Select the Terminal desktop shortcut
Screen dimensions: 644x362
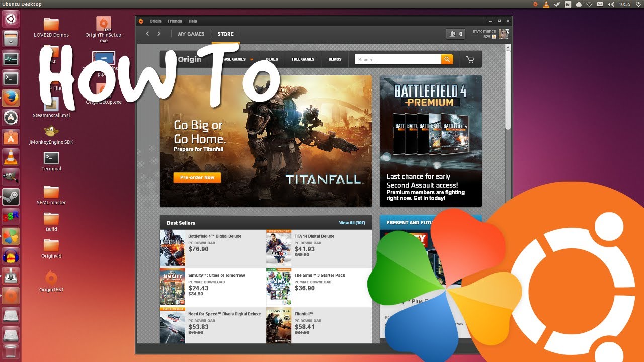click(x=51, y=162)
